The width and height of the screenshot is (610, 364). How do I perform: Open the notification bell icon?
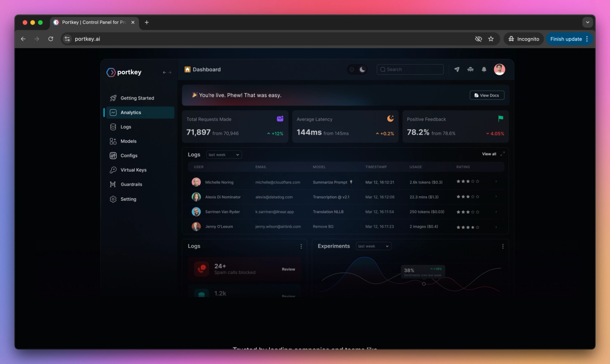tap(483, 69)
